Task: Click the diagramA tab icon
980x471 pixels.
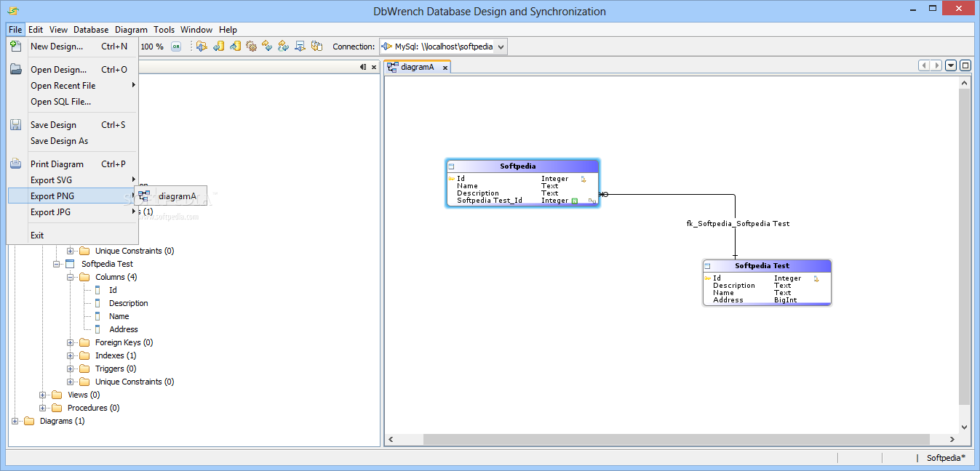Action: (x=392, y=67)
